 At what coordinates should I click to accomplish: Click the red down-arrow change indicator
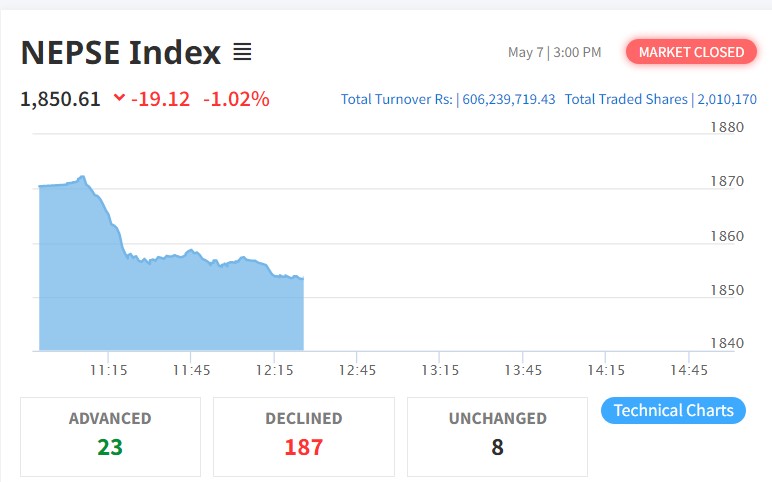pyautogui.click(x=120, y=98)
